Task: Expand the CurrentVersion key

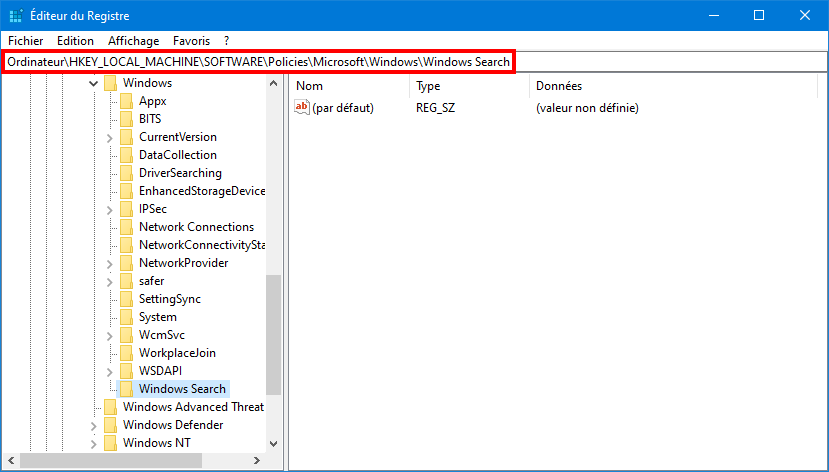Action: tap(109, 137)
